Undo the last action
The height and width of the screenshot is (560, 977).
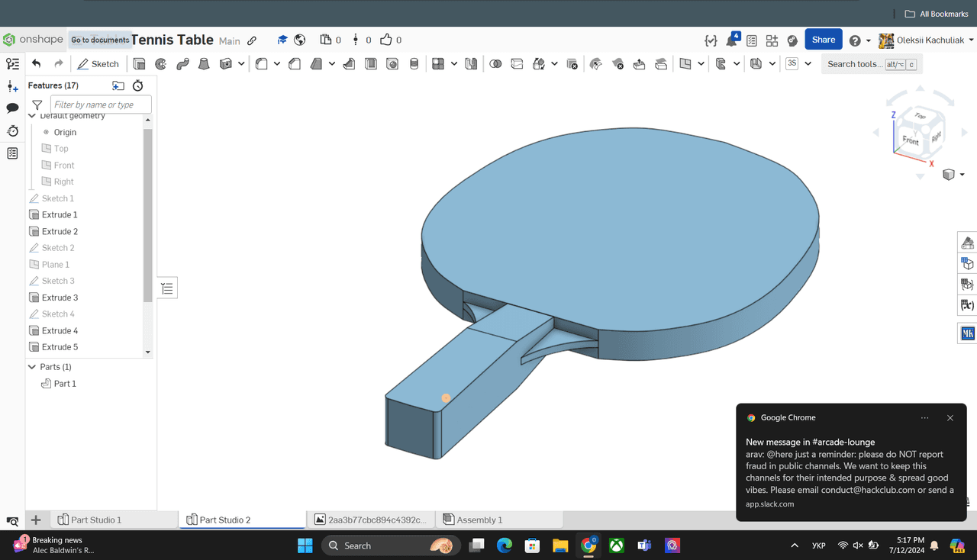coord(36,63)
